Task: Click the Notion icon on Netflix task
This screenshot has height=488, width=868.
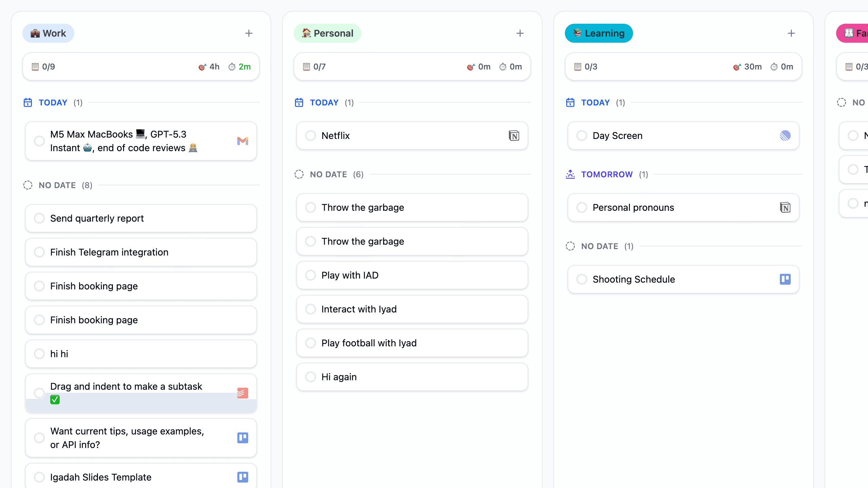Action: pyautogui.click(x=514, y=136)
